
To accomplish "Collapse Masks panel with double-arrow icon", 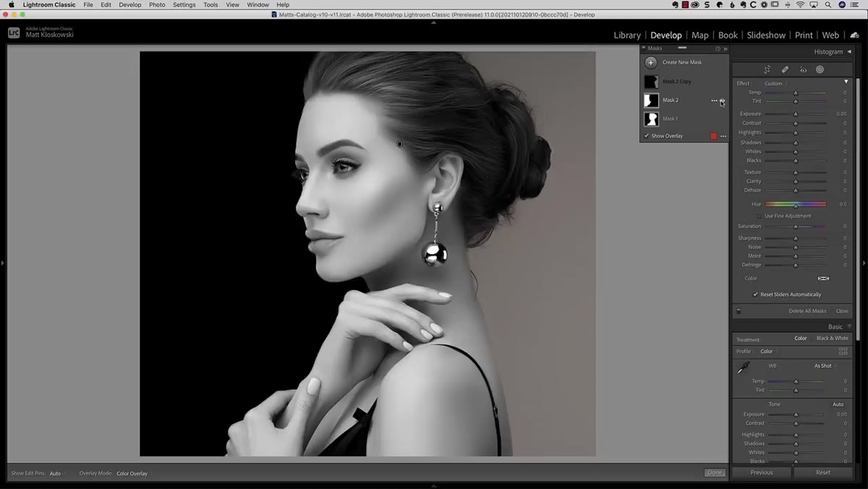I will 726,48.
